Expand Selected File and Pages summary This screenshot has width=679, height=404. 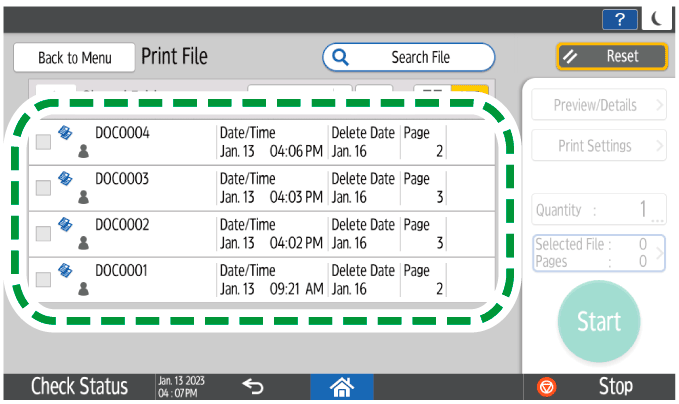click(x=598, y=253)
